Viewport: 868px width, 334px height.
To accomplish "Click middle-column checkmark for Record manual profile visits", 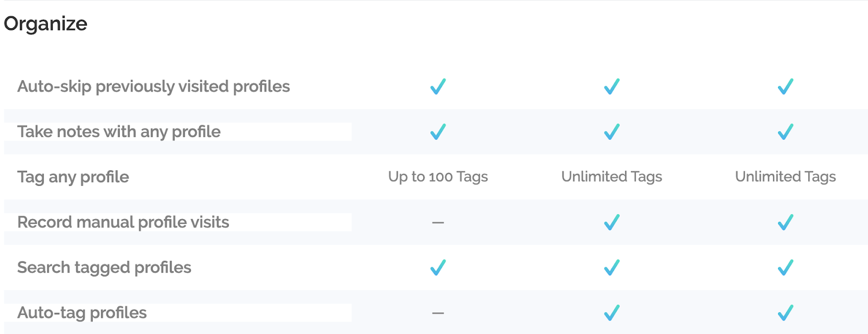I will pyautogui.click(x=611, y=222).
